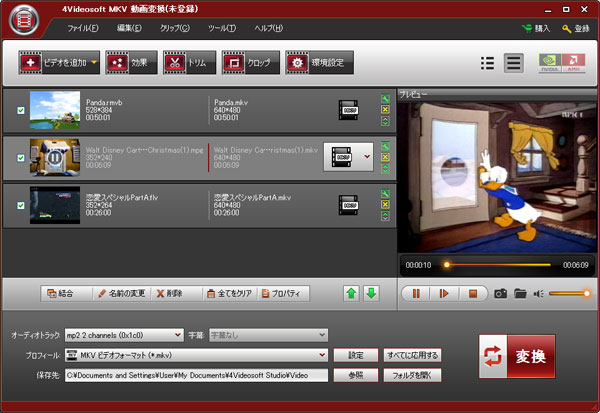This screenshot has height=413, width=600.
Task: Open the Add Video dropdown arrow
Action: (95, 62)
